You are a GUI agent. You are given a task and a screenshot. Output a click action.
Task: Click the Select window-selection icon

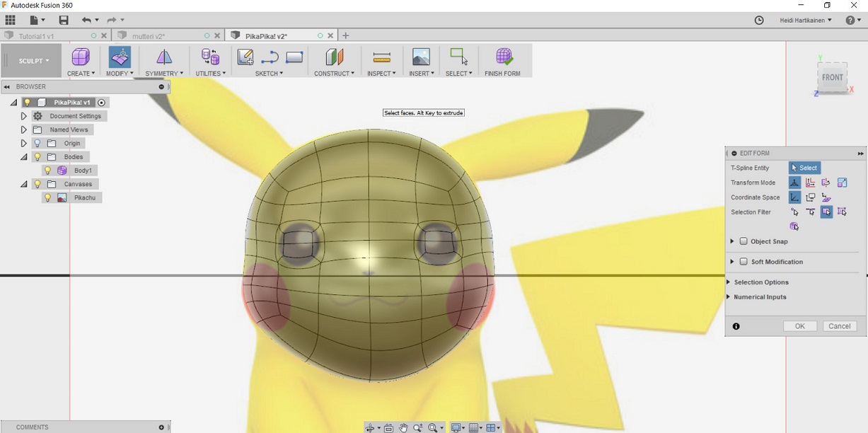pos(458,57)
